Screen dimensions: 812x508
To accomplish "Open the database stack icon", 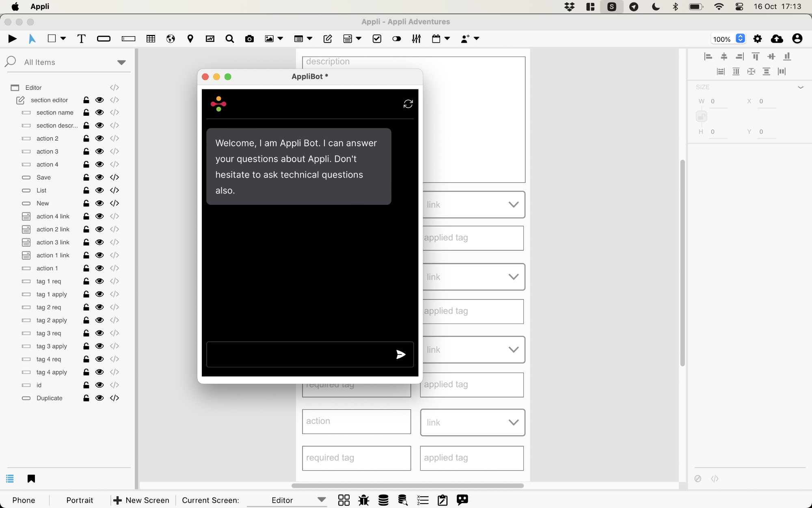I will click(383, 500).
